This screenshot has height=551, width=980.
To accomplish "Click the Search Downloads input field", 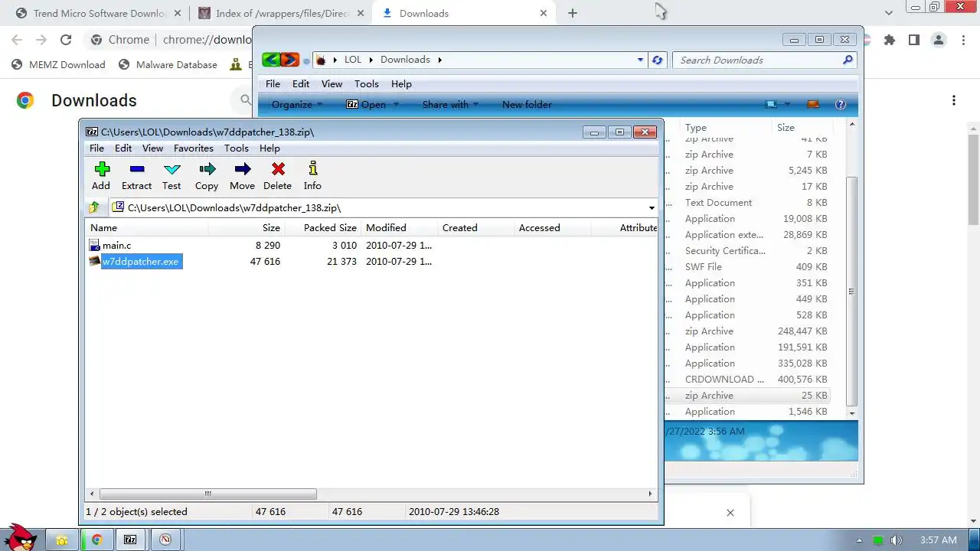I will point(756,60).
